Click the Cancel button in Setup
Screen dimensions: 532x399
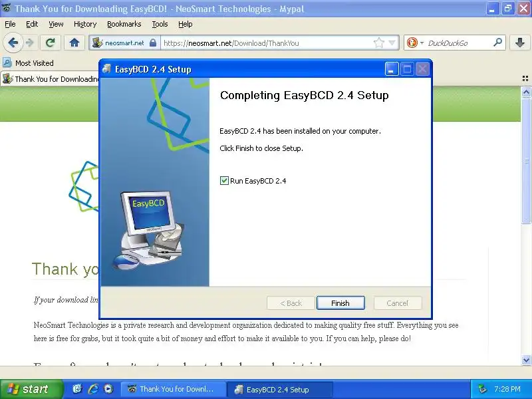click(x=398, y=303)
